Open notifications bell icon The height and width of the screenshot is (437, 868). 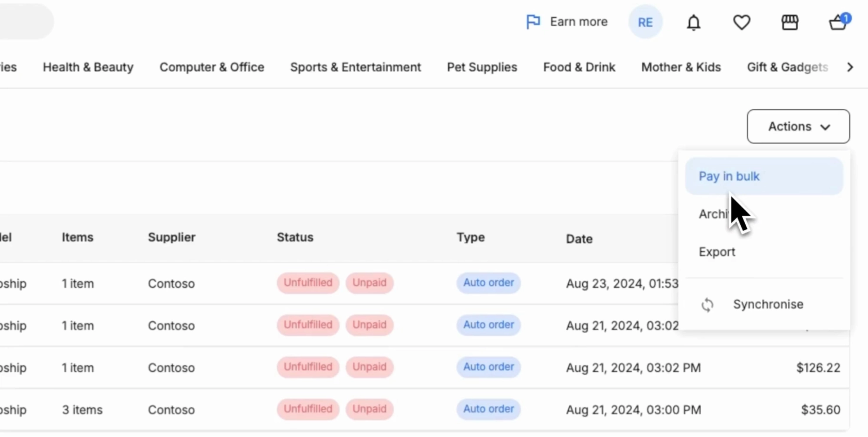(693, 22)
